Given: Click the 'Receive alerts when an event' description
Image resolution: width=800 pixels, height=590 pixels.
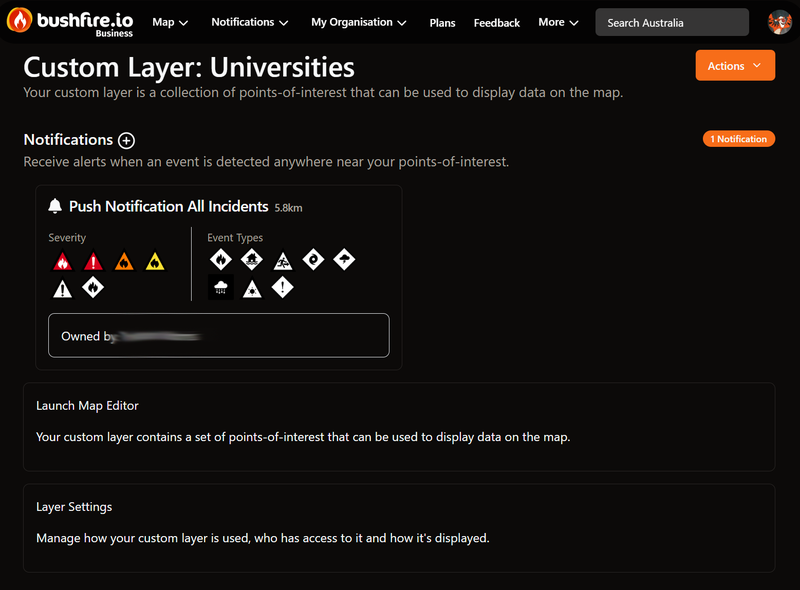Looking at the screenshot, I should [266, 162].
